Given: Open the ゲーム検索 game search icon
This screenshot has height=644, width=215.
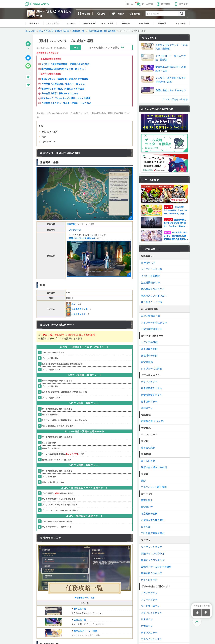Looking at the screenshot, I should tap(138, 4).
